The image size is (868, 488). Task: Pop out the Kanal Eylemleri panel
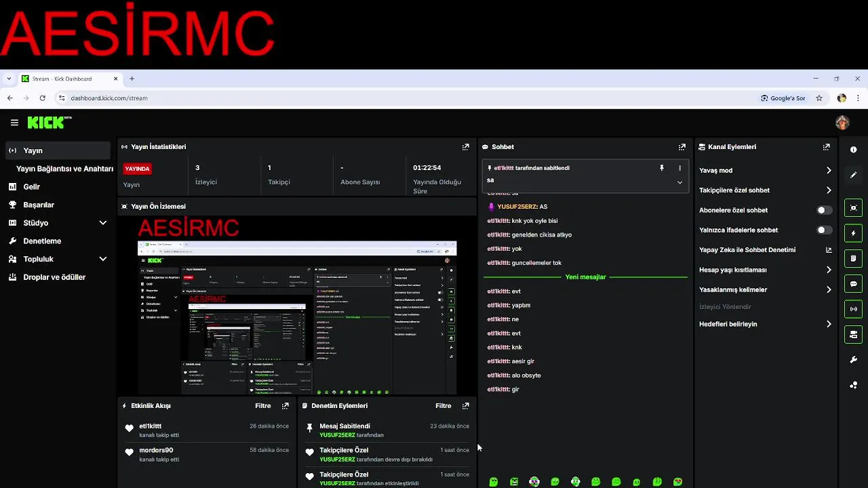(x=826, y=147)
